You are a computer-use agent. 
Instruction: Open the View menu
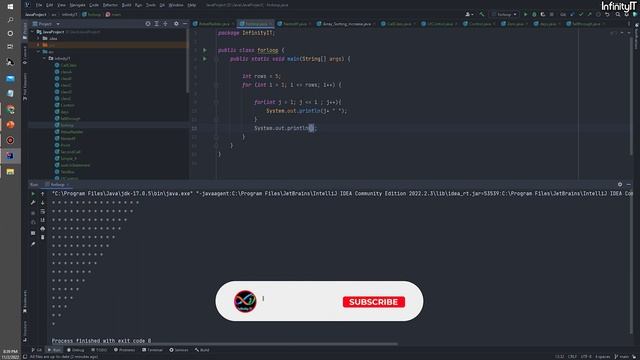click(x=61, y=5)
